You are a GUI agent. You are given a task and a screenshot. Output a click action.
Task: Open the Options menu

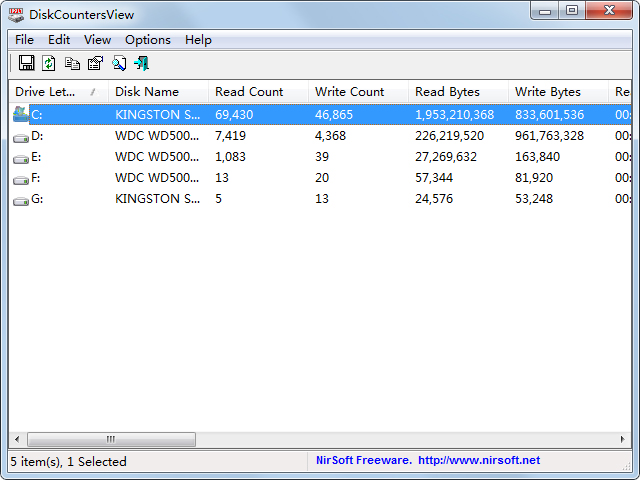coord(148,40)
